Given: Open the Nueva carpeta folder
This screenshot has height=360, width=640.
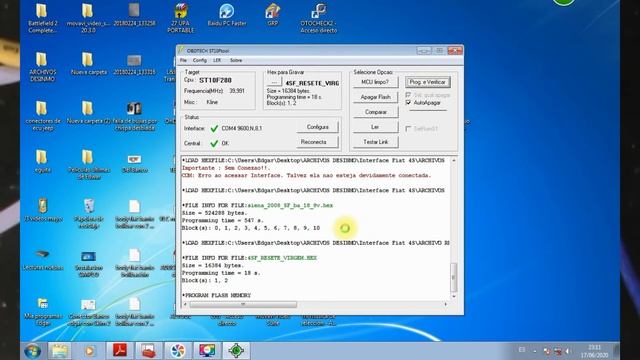Looking at the screenshot, I should tap(88, 64).
